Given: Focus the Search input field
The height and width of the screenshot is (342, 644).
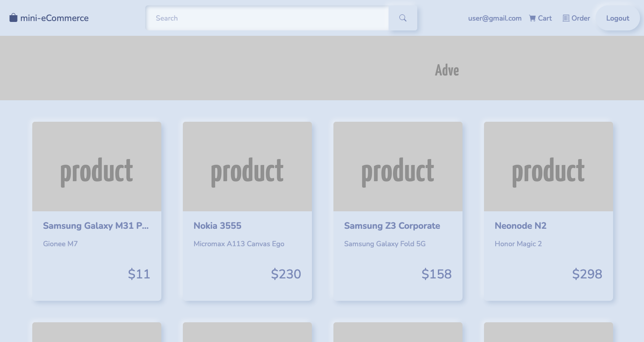Looking at the screenshot, I should [268, 18].
